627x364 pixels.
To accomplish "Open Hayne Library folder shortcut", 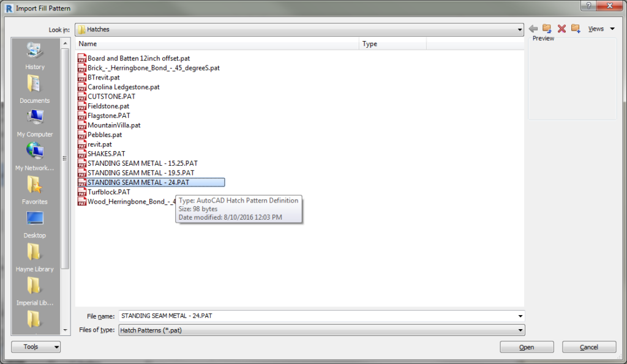I will point(35,258).
